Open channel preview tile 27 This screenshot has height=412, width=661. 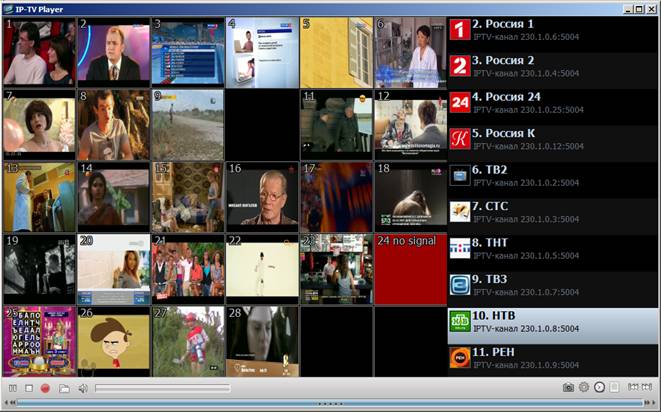pos(188,341)
